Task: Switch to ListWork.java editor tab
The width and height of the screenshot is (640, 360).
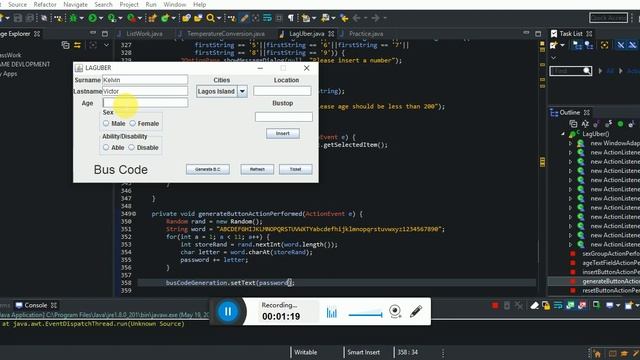Action: (x=144, y=34)
